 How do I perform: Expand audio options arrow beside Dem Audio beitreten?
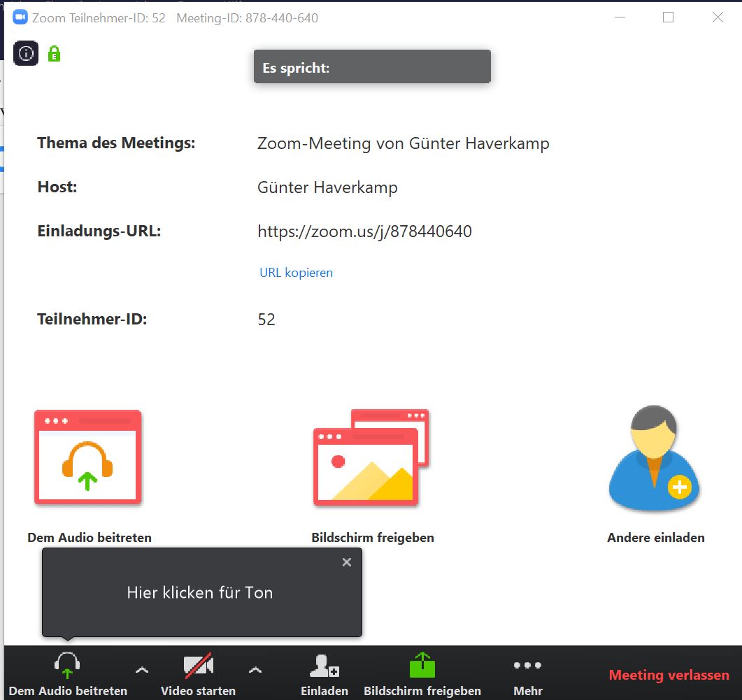point(142,670)
